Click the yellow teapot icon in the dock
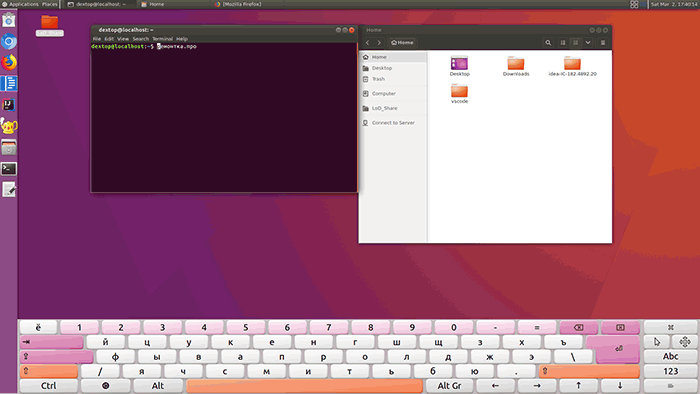This screenshot has height=394, width=700. pos(8,126)
